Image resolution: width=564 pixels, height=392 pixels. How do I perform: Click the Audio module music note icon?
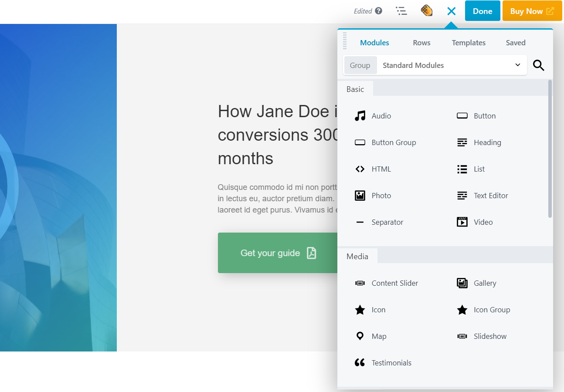[x=360, y=116]
